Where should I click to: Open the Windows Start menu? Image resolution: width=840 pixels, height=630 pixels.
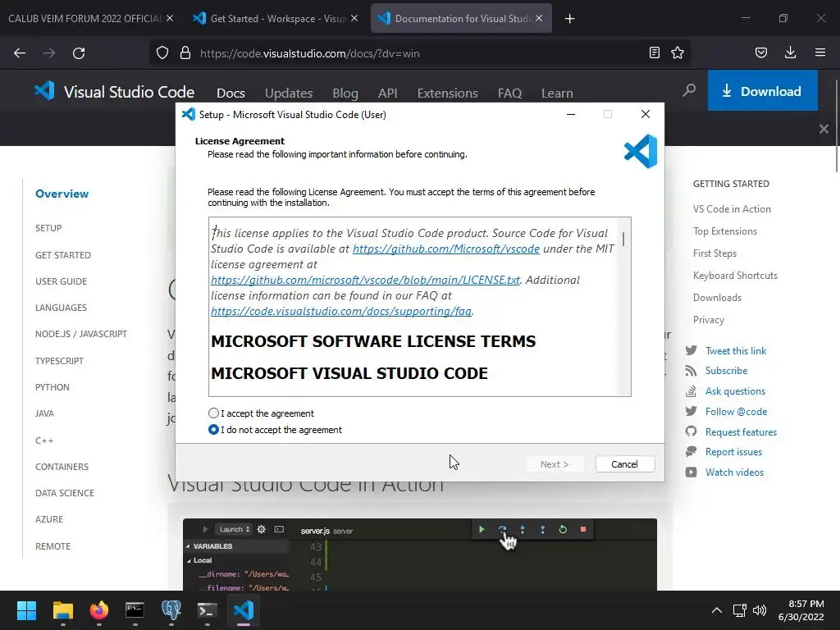(x=26, y=610)
